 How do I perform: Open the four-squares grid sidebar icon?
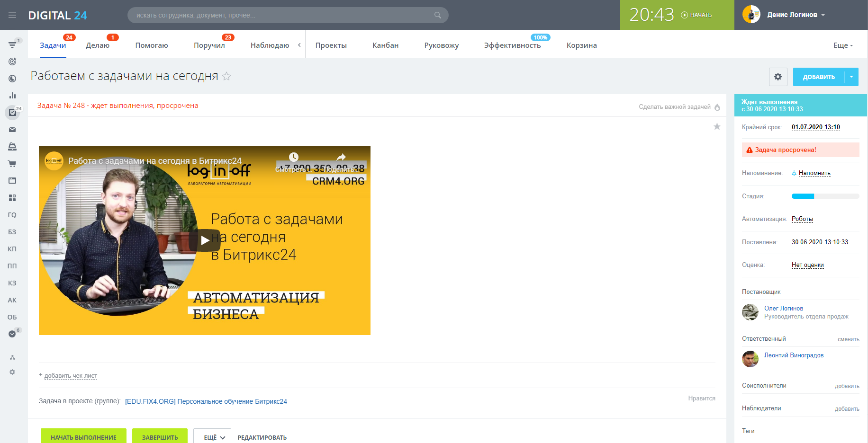click(x=12, y=198)
